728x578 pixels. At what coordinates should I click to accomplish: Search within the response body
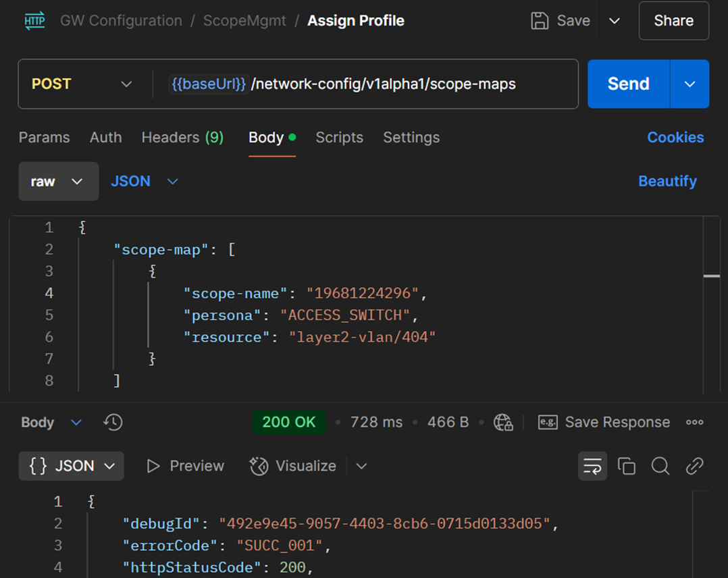(x=660, y=466)
